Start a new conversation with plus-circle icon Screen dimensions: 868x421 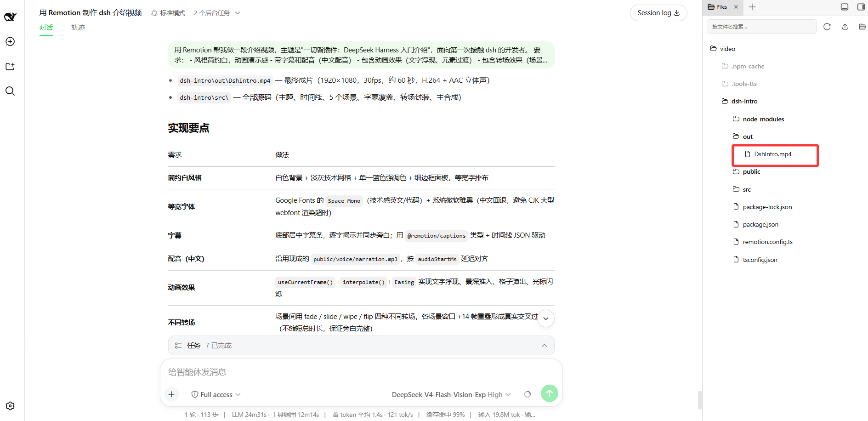point(10,41)
